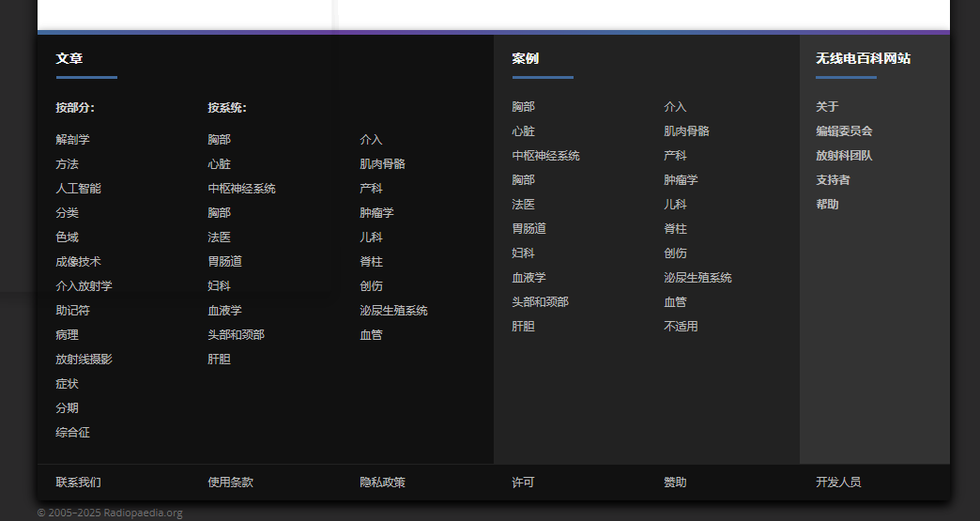Open the 分期 articles link
The width and height of the screenshot is (980, 521).
coord(67,407)
